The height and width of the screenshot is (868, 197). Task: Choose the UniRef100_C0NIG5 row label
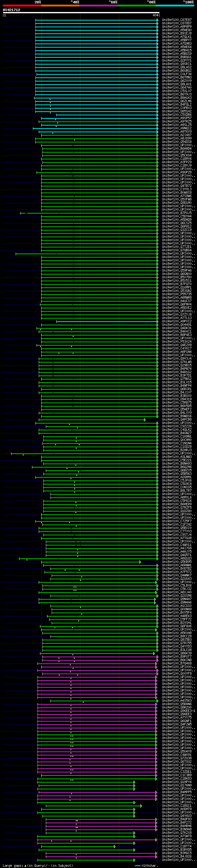point(177,487)
